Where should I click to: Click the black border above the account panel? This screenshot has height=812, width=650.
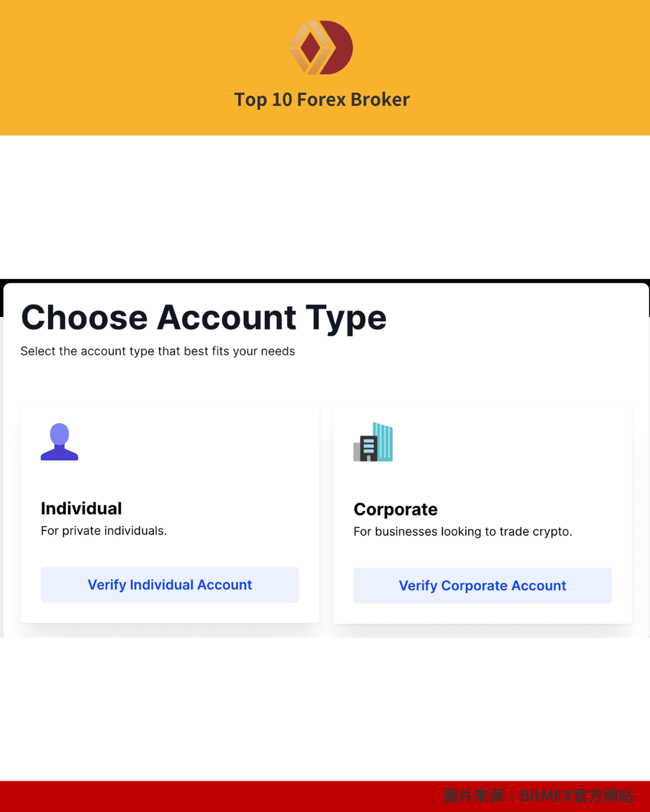325,281
